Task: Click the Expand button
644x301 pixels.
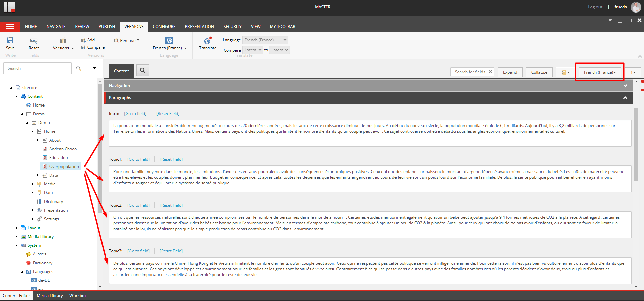Action: tap(510, 72)
